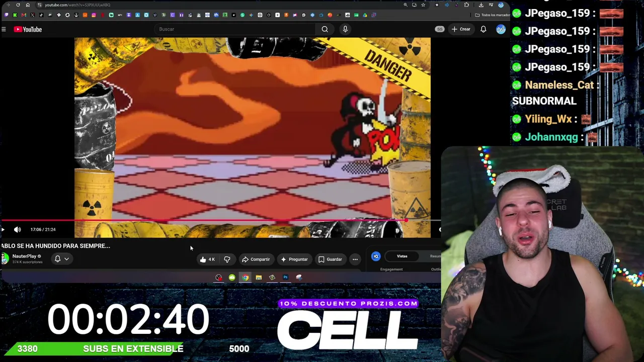The width and height of the screenshot is (644, 362).
Task: Open the X (Twitter) bookmark
Action: (32, 15)
